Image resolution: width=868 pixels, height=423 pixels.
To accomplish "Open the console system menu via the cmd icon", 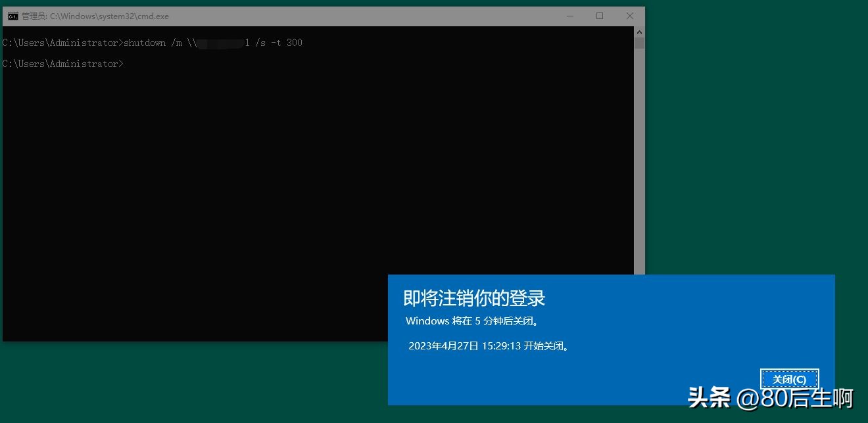I will (x=12, y=16).
